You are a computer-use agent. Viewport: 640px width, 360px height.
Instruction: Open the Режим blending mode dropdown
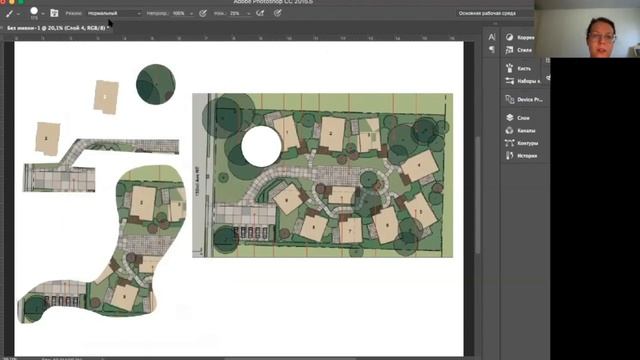coord(115,13)
